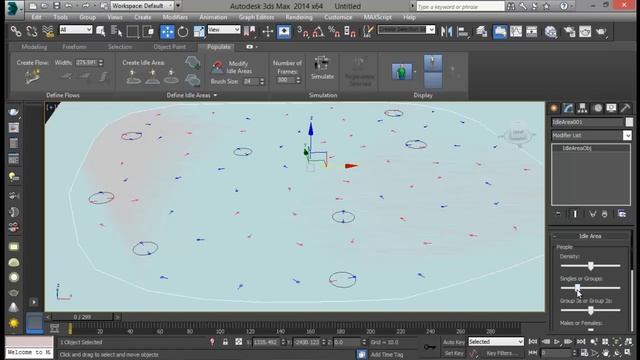
Task: Open the Rendering menu
Action: (x=299, y=17)
